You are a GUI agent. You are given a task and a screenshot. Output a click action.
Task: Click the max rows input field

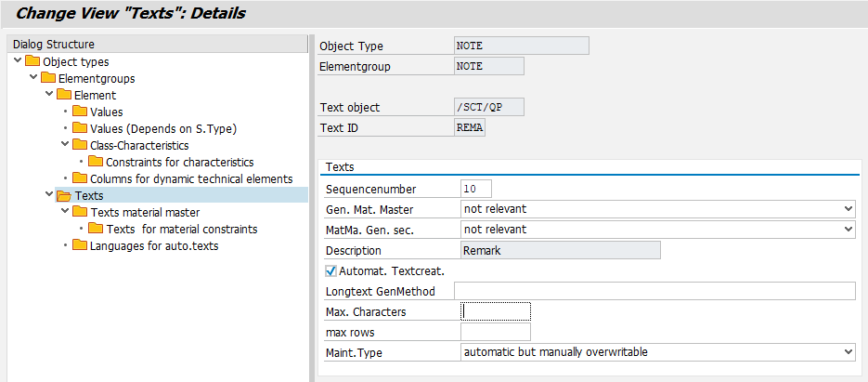click(x=495, y=332)
